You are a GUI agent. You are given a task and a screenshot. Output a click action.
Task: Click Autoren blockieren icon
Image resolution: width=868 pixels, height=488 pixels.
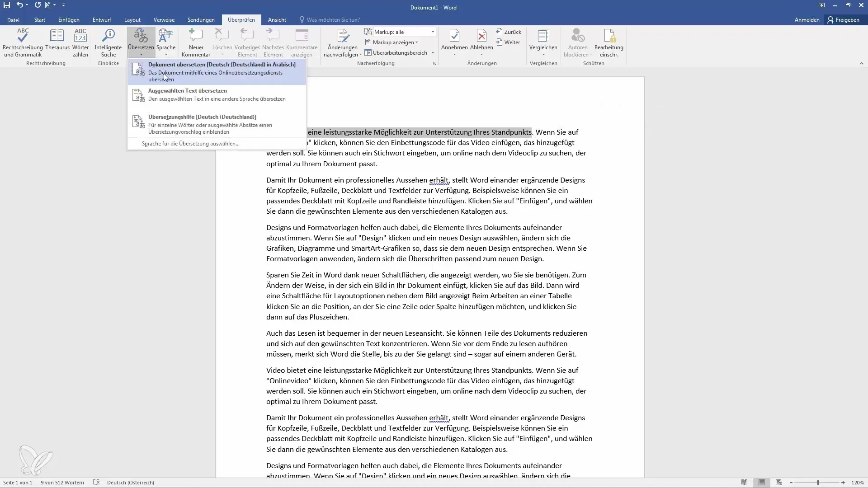click(x=578, y=43)
